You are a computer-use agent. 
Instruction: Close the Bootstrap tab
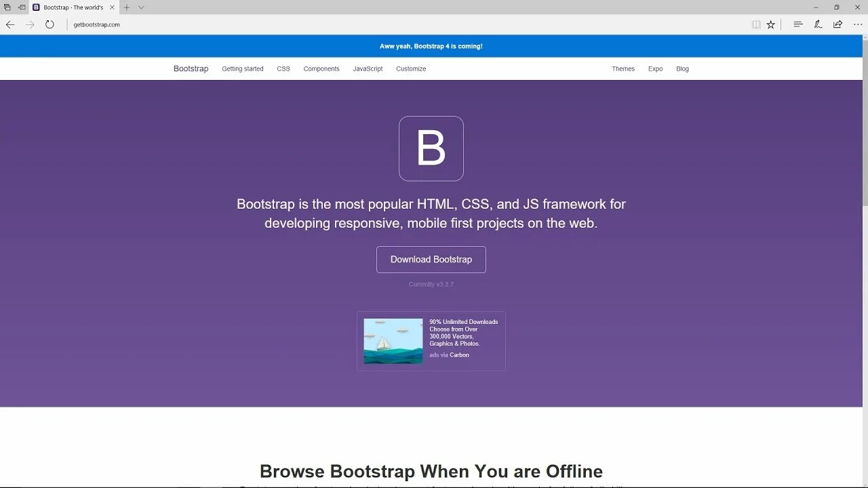tap(113, 7)
